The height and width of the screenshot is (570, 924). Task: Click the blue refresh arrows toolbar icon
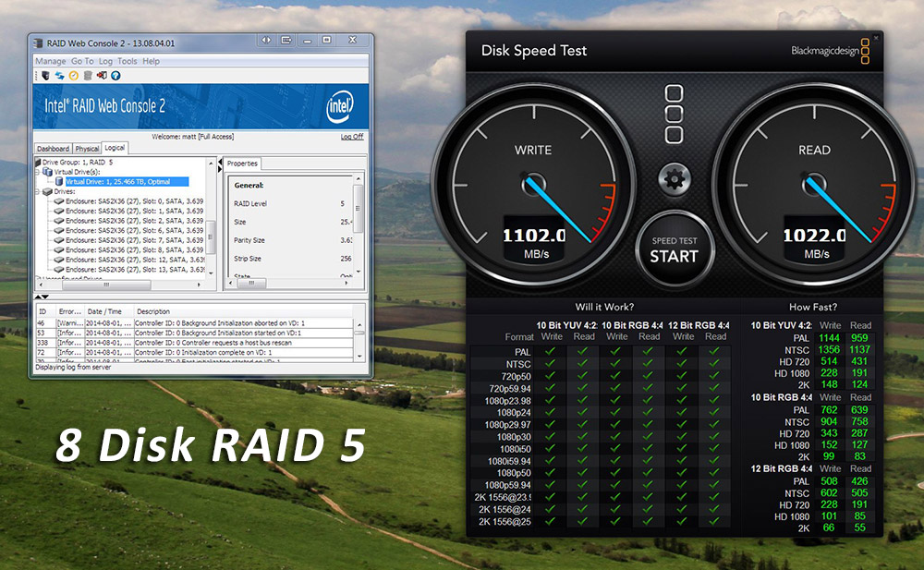pyautogui.click(x=59, y=76)
